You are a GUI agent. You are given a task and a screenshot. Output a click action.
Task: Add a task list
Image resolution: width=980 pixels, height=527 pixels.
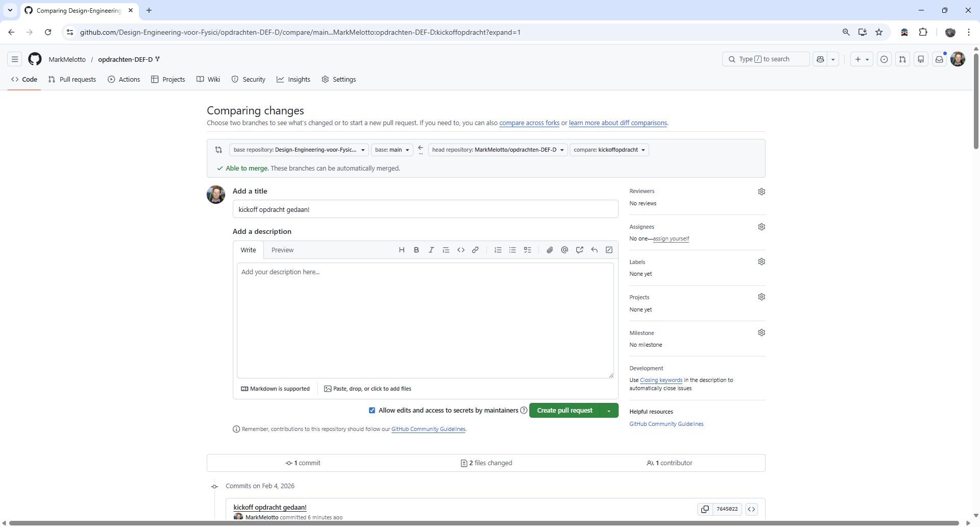528,250
